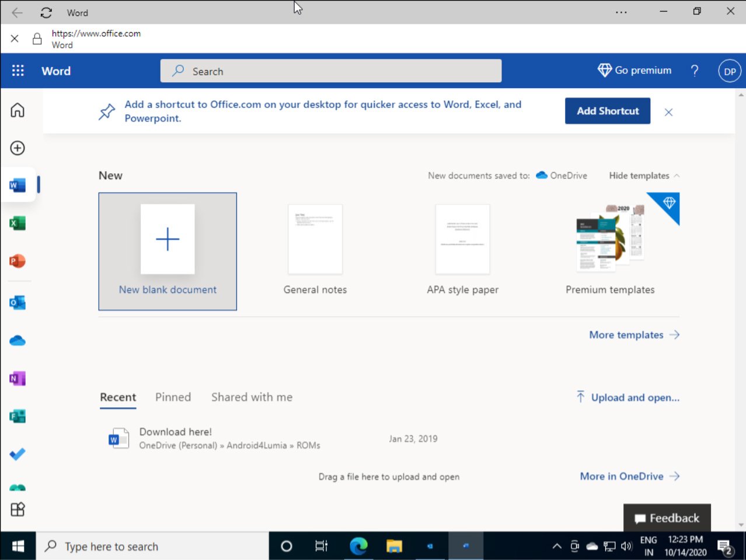Open OneNote from the sidebar

click(18, 379)
